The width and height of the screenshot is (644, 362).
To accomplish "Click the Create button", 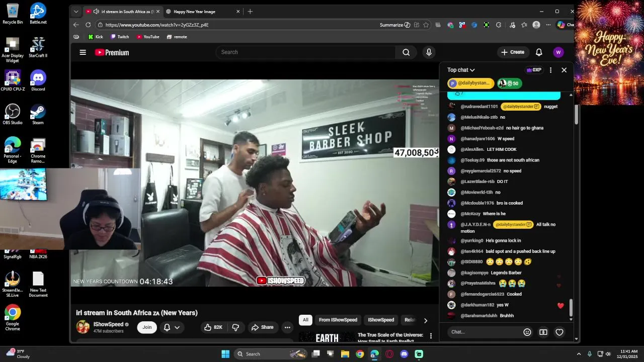I will point(513,52).
